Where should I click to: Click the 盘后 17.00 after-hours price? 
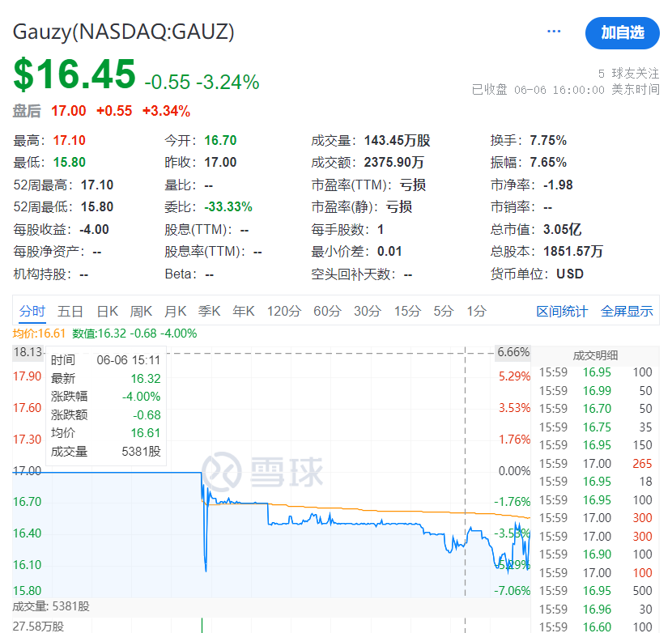pos(69,111)
